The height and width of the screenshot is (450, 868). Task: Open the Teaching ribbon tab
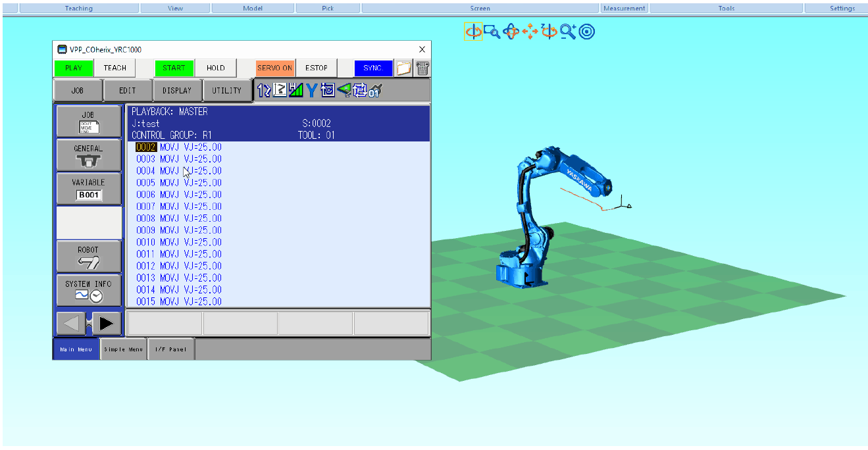coord(79,9)
